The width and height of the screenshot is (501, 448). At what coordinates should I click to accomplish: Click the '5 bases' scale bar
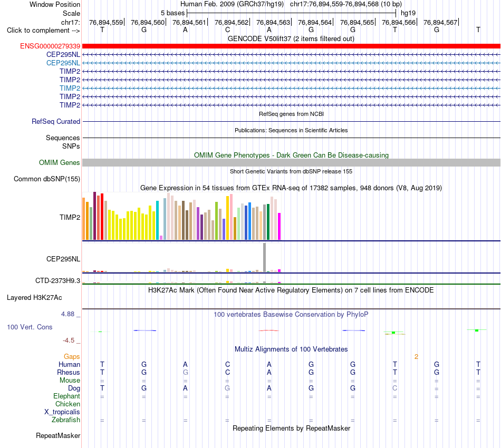[x=292, y=13]
